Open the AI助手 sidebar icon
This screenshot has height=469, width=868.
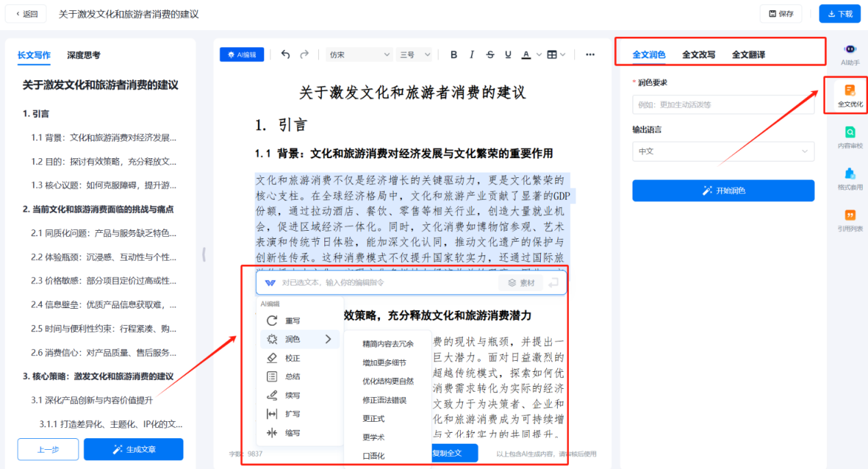pos(850,54)
